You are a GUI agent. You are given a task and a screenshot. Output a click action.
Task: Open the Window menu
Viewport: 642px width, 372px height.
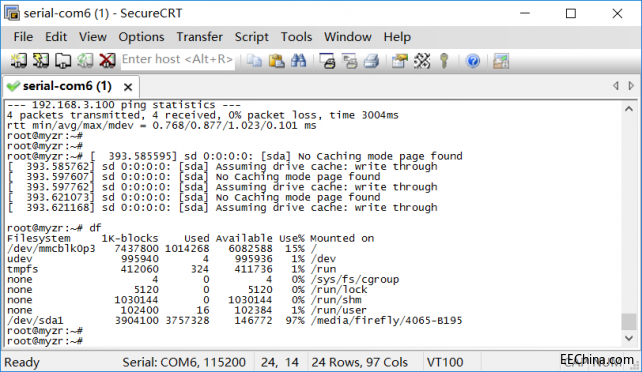348,37
